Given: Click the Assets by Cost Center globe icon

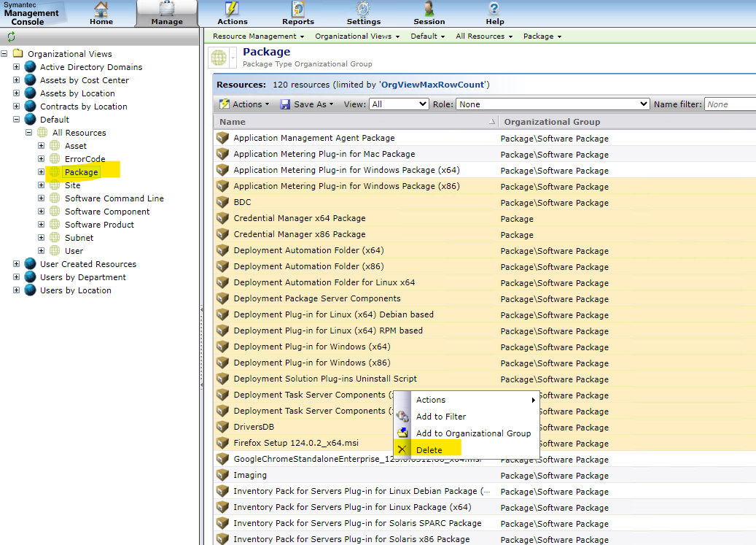Looking at the screenshot, I should (31, 80).
